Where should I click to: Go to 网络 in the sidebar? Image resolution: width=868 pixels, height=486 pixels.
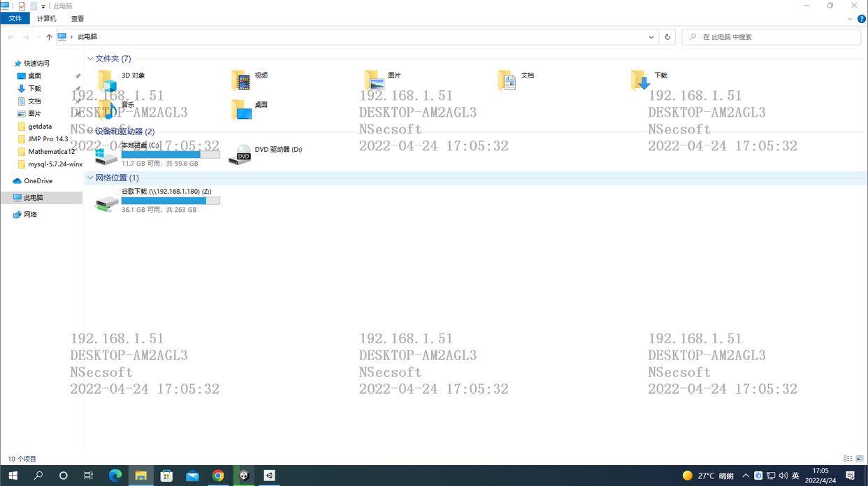click(30, 215)
